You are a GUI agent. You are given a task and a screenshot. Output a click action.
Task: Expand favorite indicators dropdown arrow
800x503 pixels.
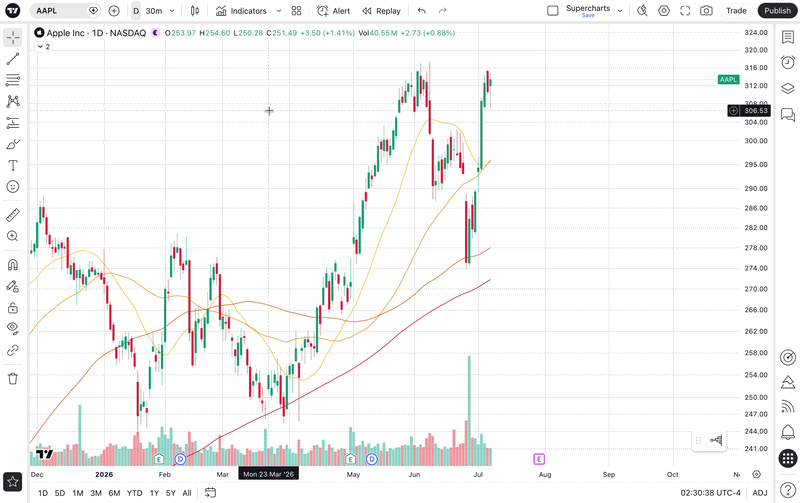[279, 11]
